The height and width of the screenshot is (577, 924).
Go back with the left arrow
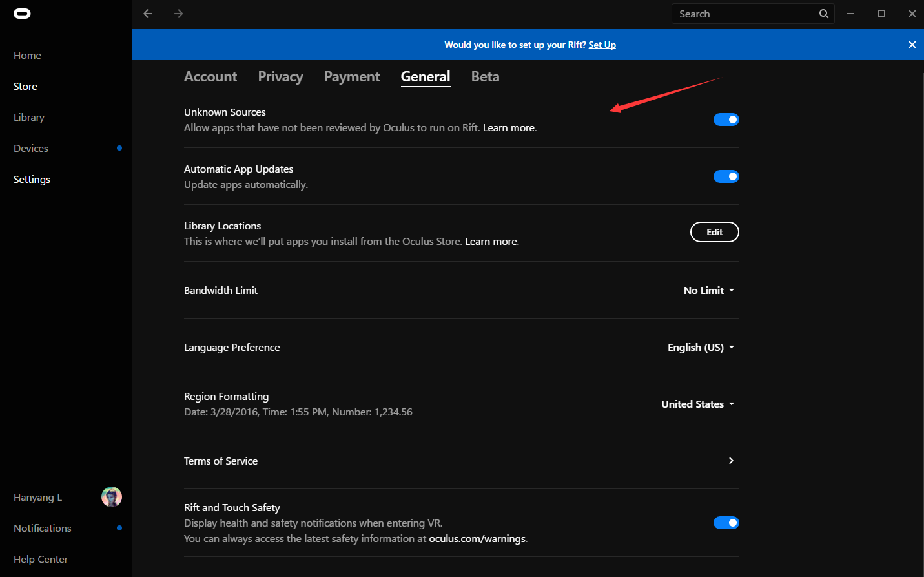(x=148, y=14)
